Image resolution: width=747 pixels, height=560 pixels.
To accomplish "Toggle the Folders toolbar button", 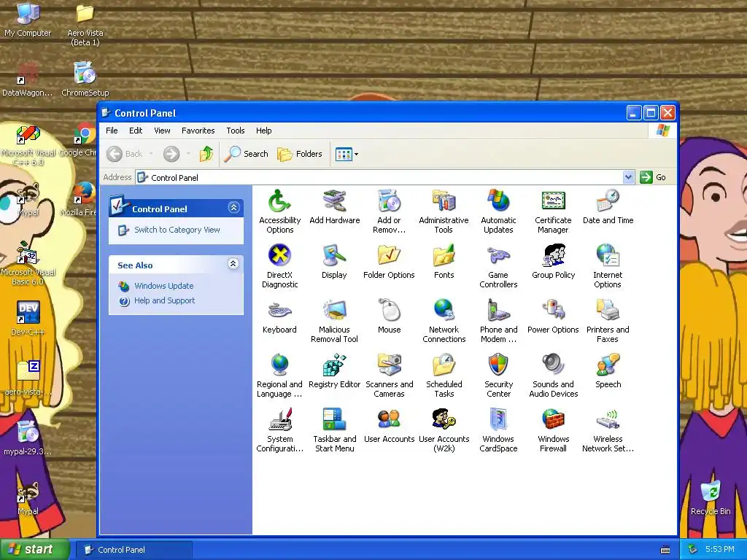I will 300,154.
